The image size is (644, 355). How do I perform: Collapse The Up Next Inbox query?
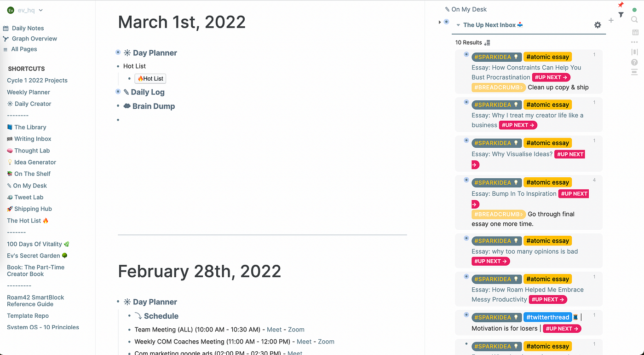coord(458,25)
